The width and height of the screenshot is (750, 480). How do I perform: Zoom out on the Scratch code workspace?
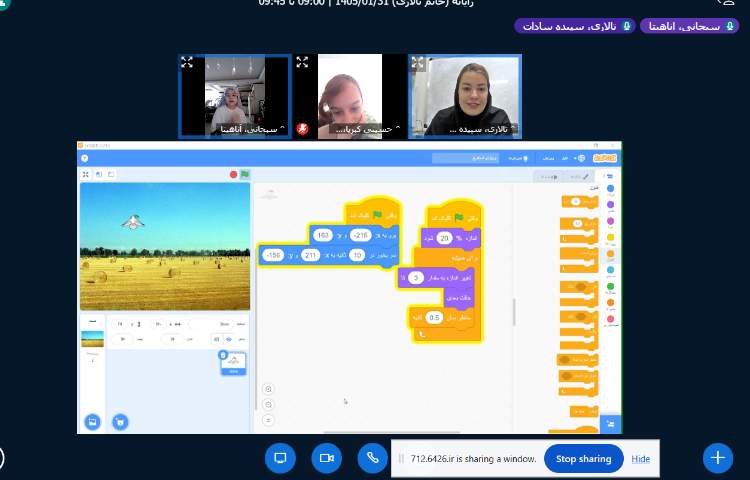(268, 404)
